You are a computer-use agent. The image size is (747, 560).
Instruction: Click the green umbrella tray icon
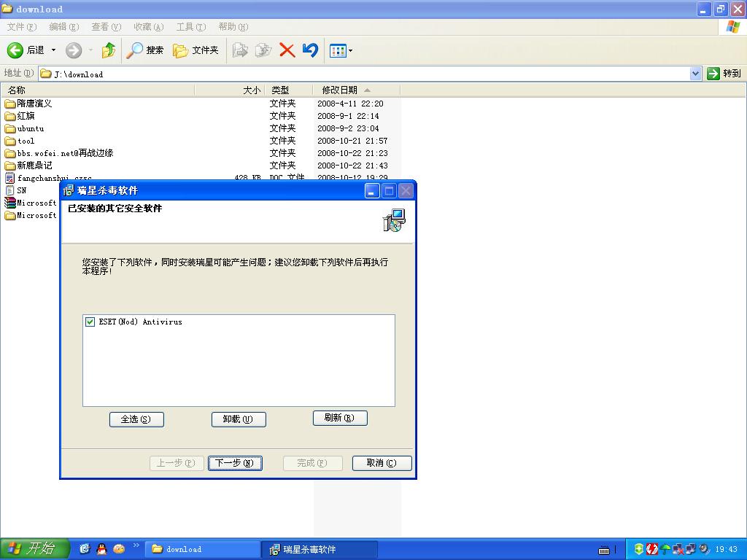click(x=665, y=549)
